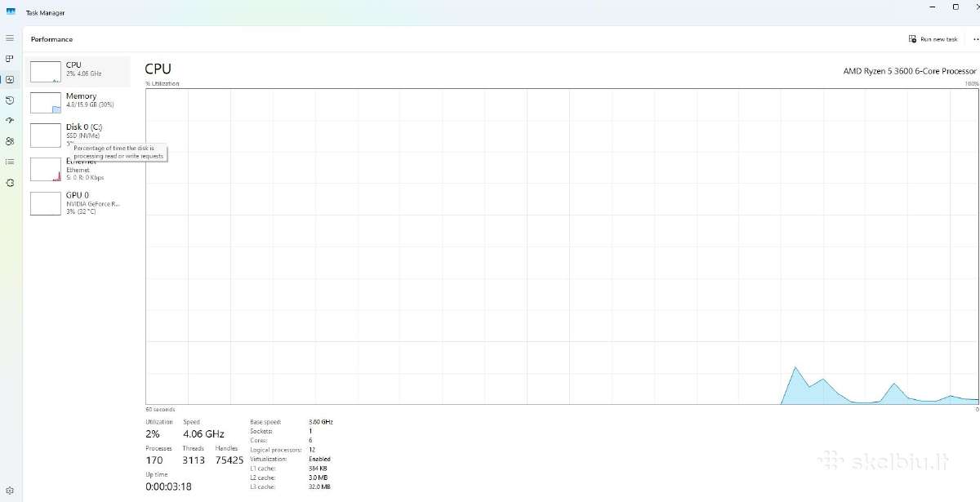Click the Performance page heading
The height and width of the screenshot is (502, 980).
51,39
